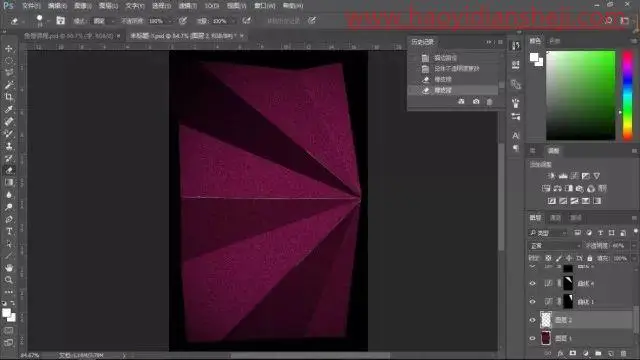Select the Healing Brush tool
This screenshot has width=640, height=360.
point(9,122)
